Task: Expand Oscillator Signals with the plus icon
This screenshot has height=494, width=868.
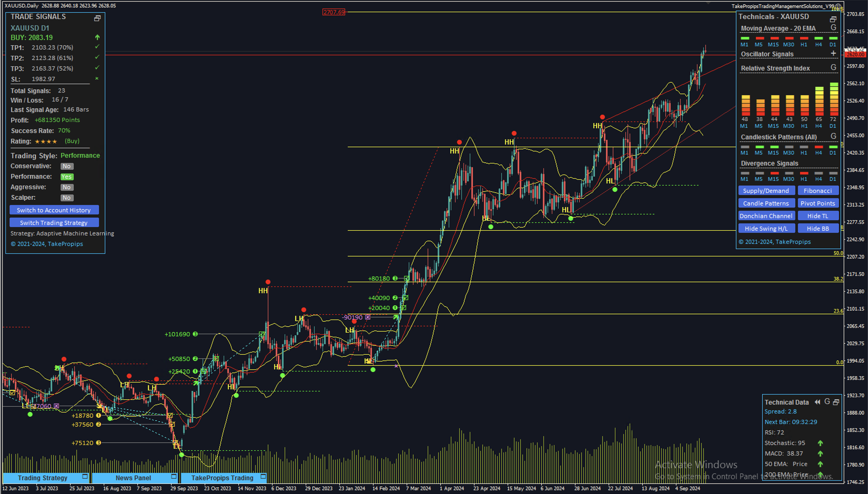Action: (833, 53)
